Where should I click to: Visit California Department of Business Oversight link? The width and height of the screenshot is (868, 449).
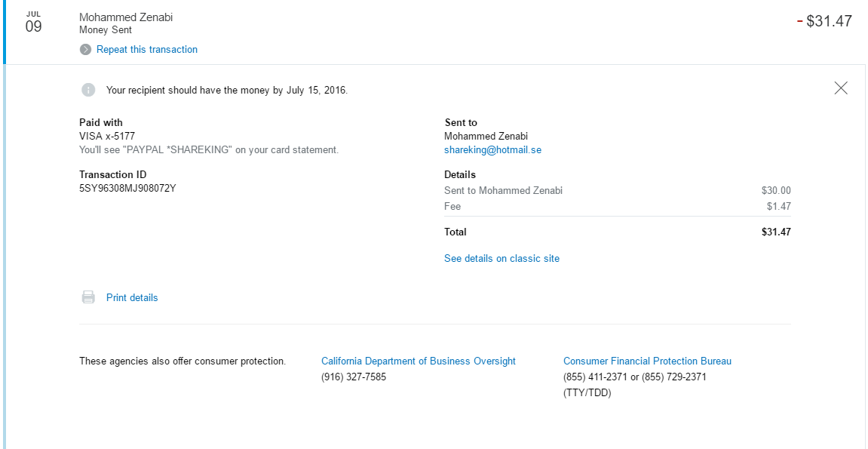(419, 361)
